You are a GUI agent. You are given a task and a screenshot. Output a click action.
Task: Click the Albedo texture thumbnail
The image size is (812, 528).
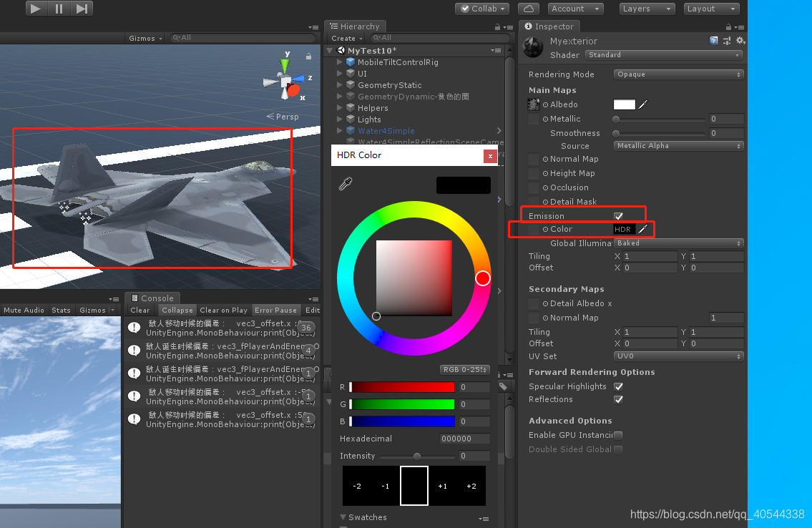click(x=534, y=104)
